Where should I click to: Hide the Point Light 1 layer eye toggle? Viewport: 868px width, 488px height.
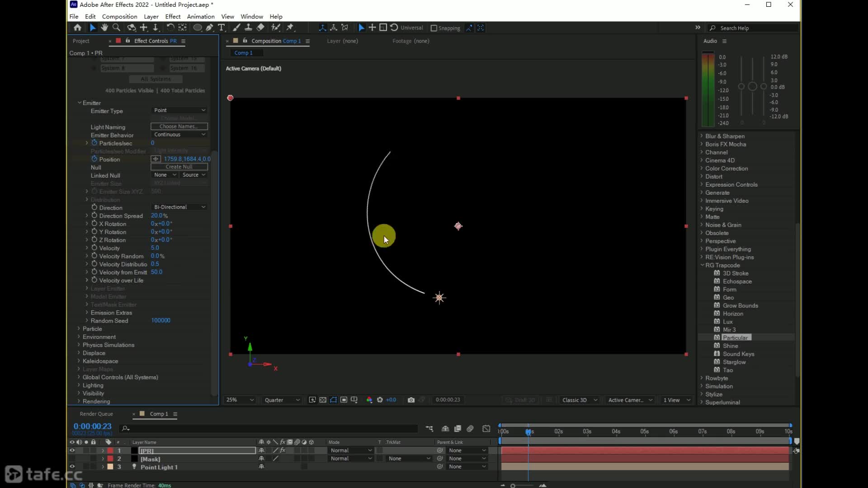click(x=72, y=467)
